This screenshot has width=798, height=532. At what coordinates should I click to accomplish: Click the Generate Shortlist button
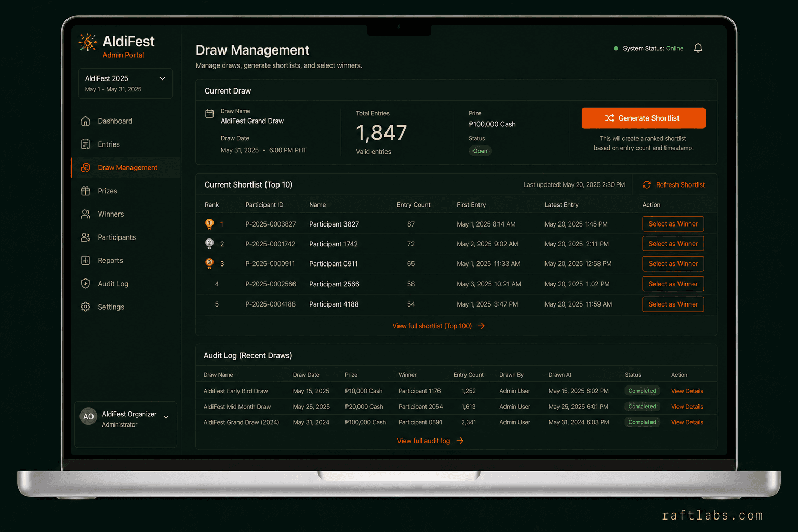(644, 118)
